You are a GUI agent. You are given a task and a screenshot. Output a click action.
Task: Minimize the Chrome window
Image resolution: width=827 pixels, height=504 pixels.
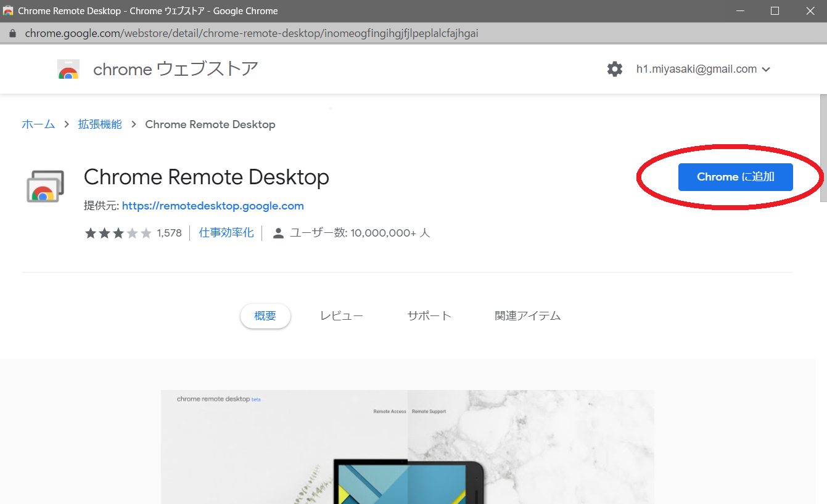739,11
